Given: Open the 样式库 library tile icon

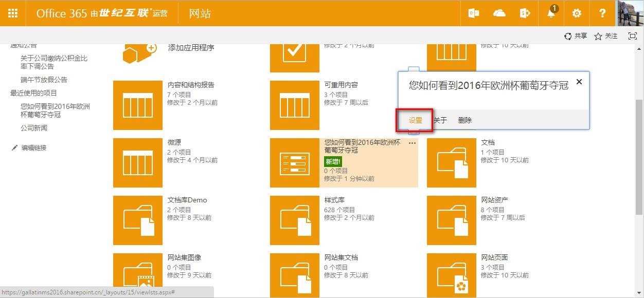Looking at the screenshot, I should (295, 220).
